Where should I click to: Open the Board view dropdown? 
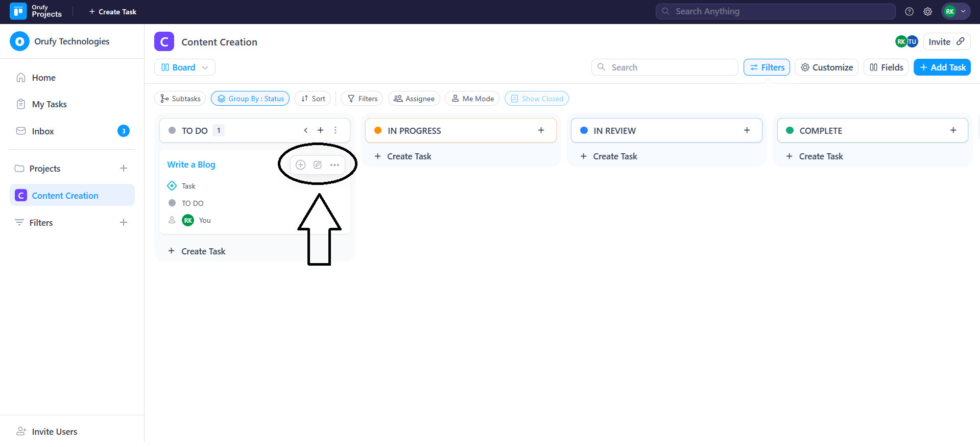184,67
